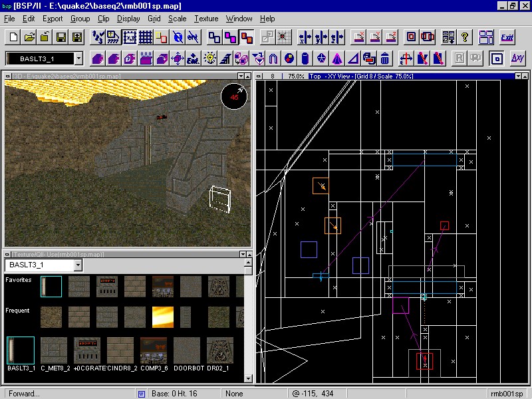
Task: Open the BASLT3_1 texture dropdown in toolbar
Action: [78, 59]
